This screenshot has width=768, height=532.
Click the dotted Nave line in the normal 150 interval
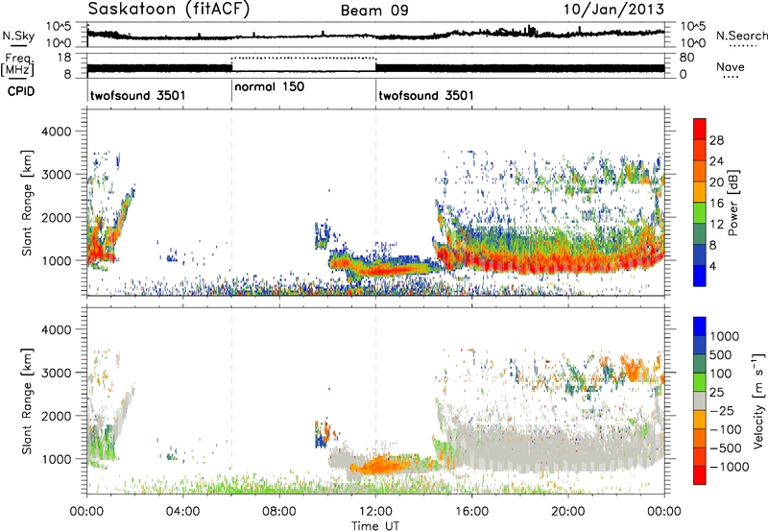tap(303, 58)
